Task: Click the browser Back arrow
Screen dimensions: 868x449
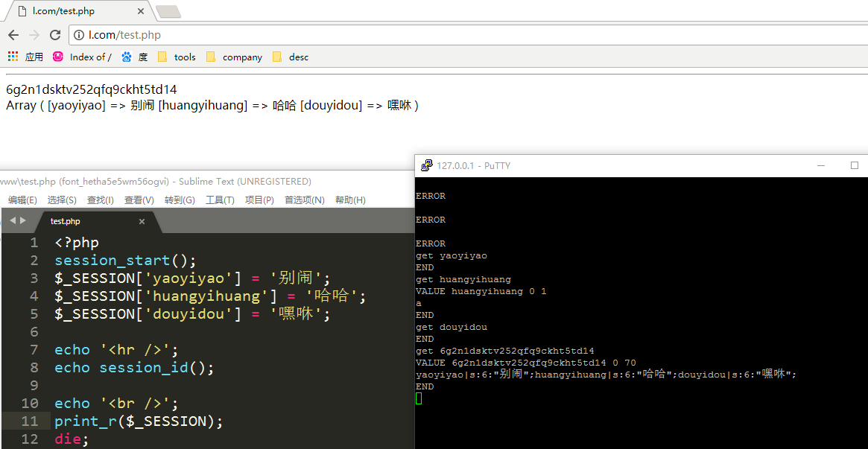Action: [x=13, y=35]
